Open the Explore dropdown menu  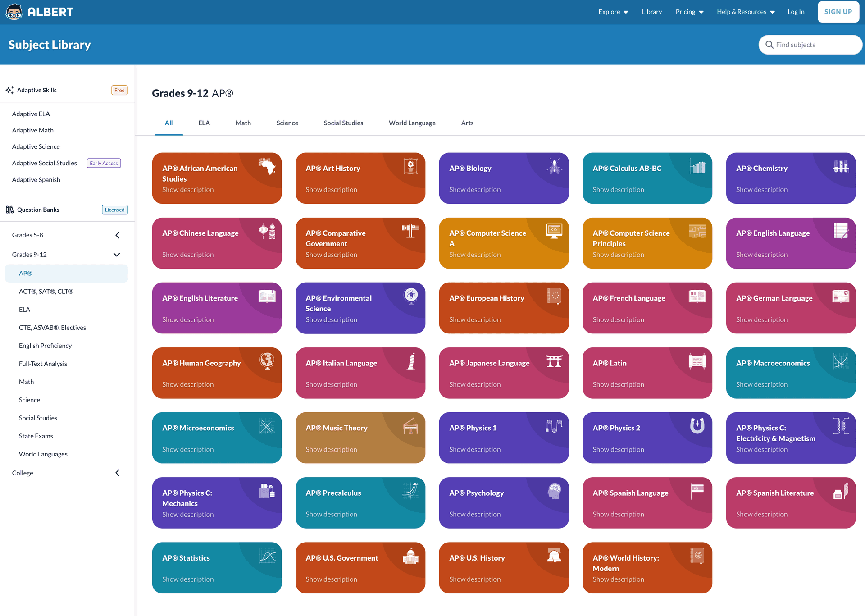point(613,12)
